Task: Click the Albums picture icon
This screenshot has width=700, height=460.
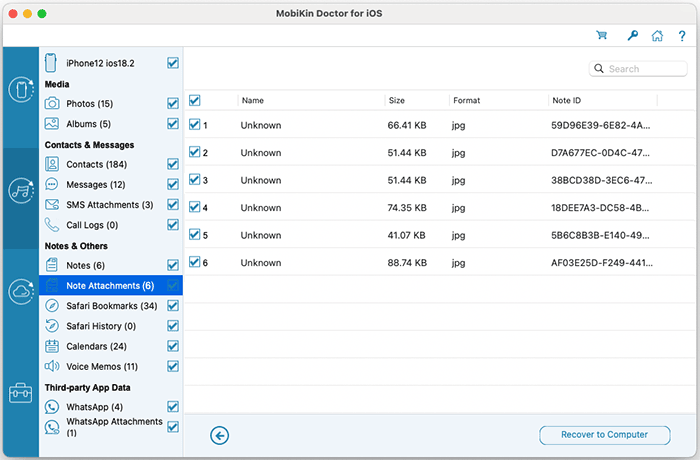Action: click(x=52, y=124)
